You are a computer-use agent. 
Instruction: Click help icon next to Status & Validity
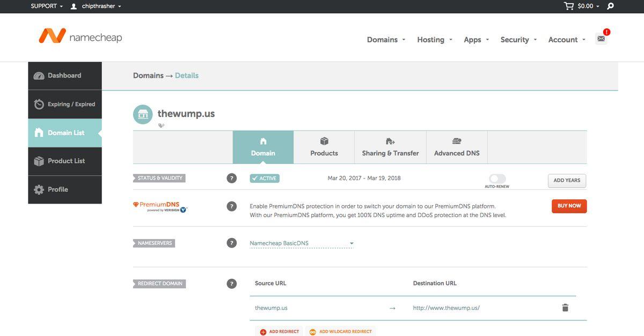[x=232, y=178]
